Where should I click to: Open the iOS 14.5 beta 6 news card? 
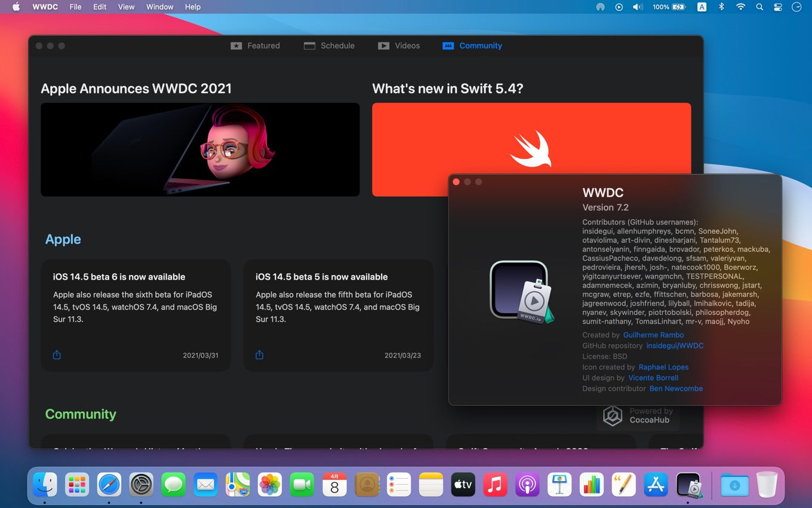tap(136, 315)
